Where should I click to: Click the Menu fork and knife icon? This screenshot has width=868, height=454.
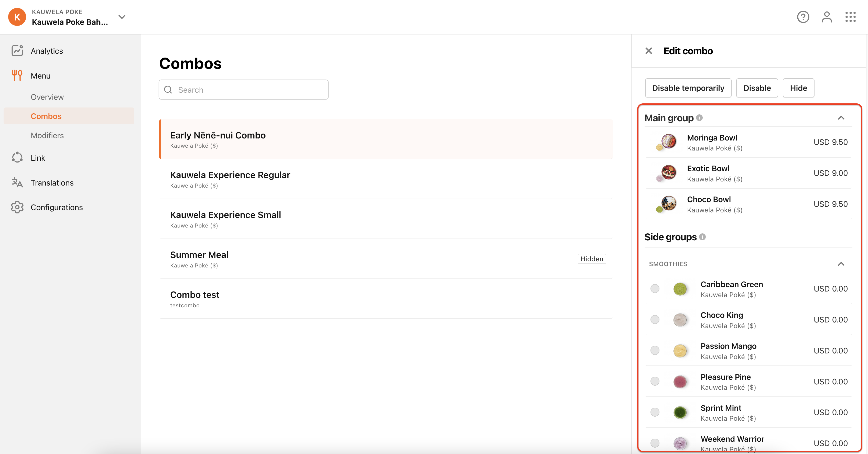[17, 75]
